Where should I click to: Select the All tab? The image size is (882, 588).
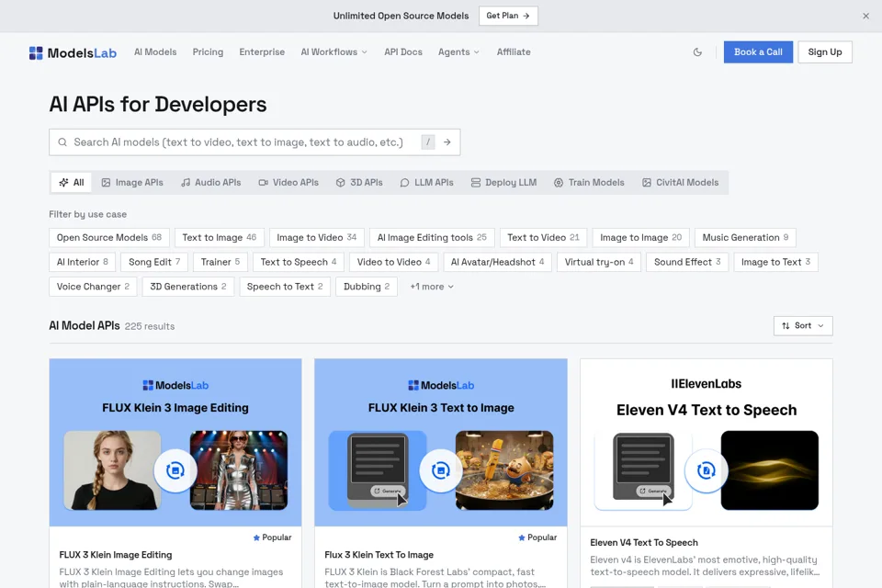point(72,183)
